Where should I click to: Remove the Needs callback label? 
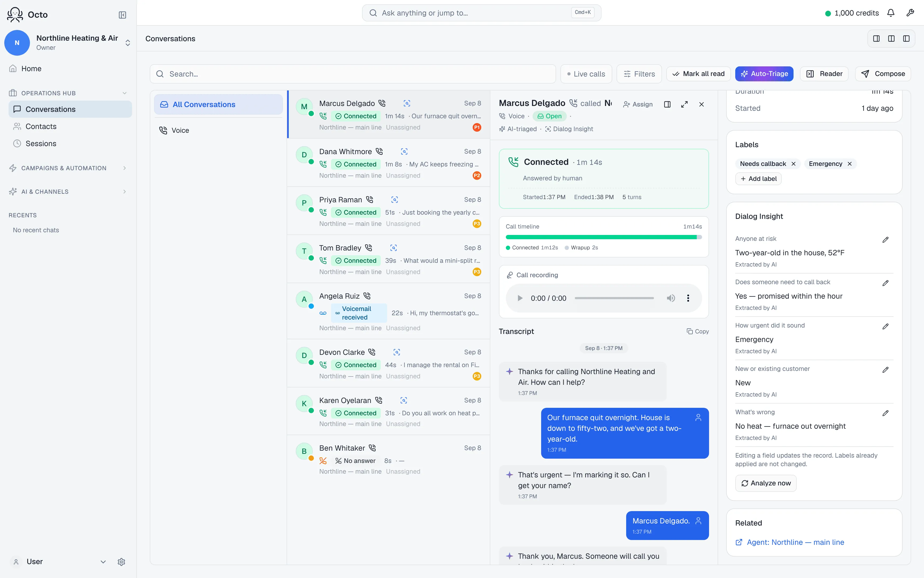[794, 163]
